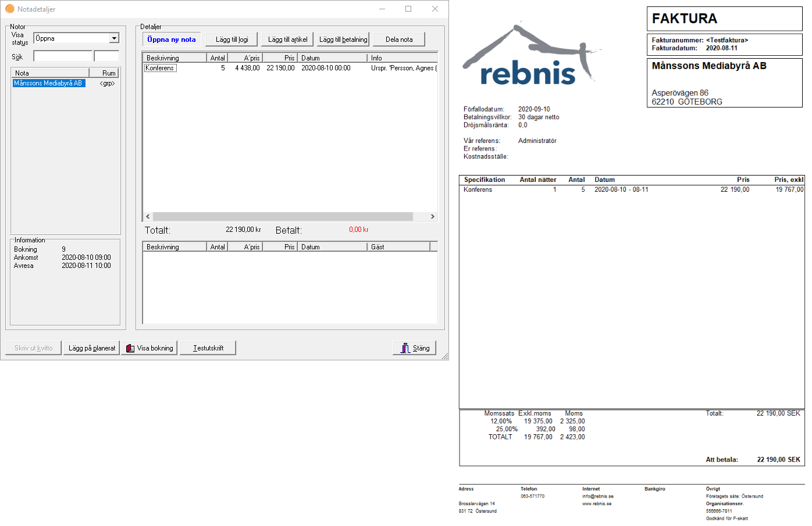This screenshot has width=812, height=526.
Task: Maximize the Notadetaljer window
Action: [x=408, y=9]
